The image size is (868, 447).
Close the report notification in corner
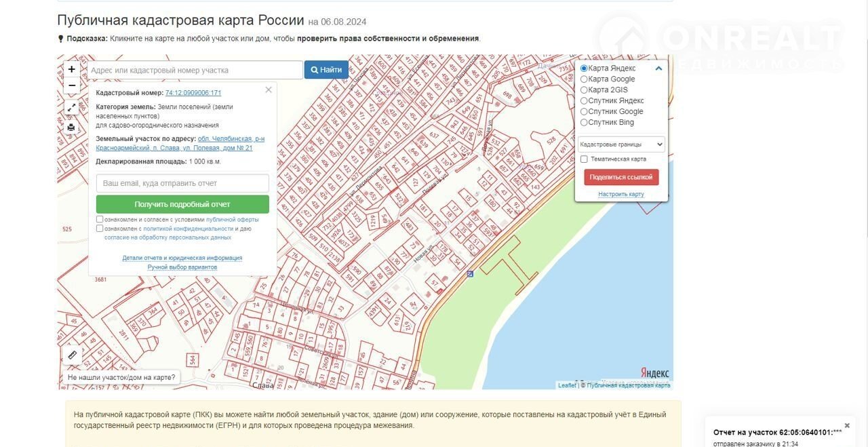point(847,425)
